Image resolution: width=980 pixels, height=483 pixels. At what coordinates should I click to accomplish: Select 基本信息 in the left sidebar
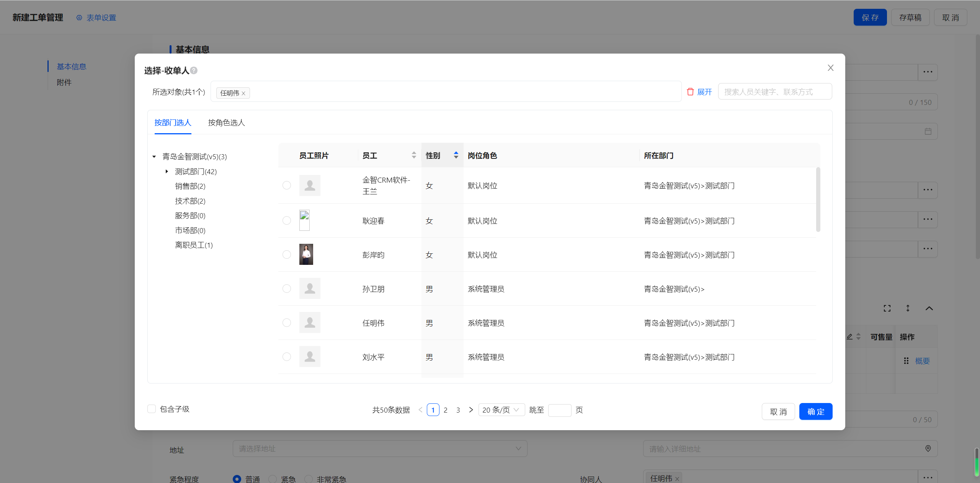pos(72,66)
